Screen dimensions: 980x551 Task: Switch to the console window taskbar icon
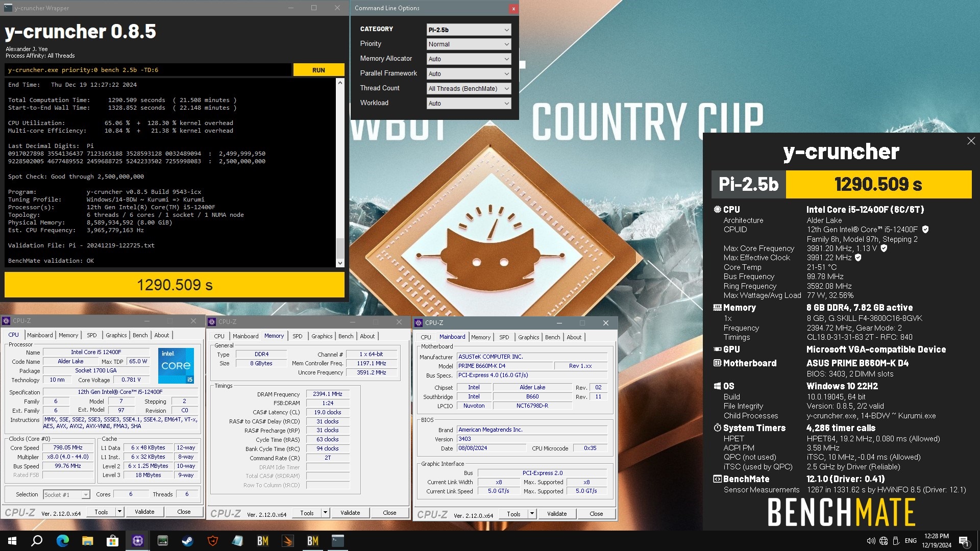coord(337,541)
